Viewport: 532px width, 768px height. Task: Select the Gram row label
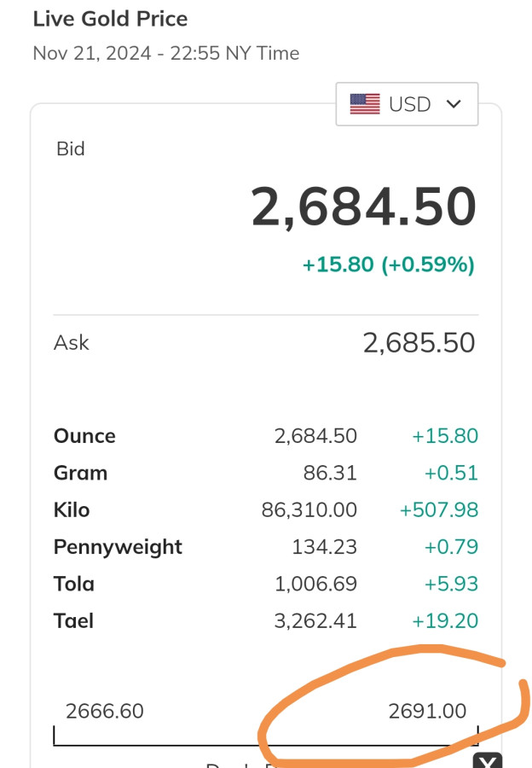click(x=80, y=473)
